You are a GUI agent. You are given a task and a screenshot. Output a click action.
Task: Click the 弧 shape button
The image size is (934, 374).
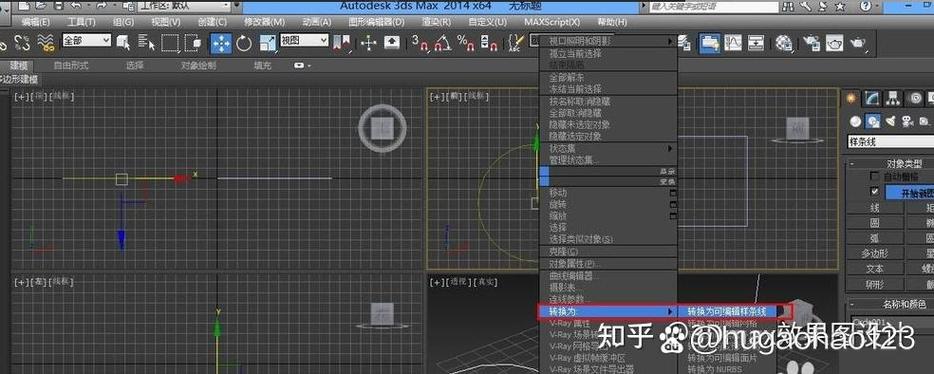click(875, 238)
